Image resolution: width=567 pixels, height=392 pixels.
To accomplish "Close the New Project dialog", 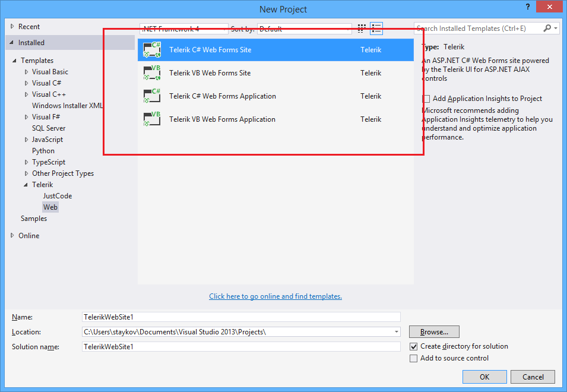I will (x=549, y=7).
